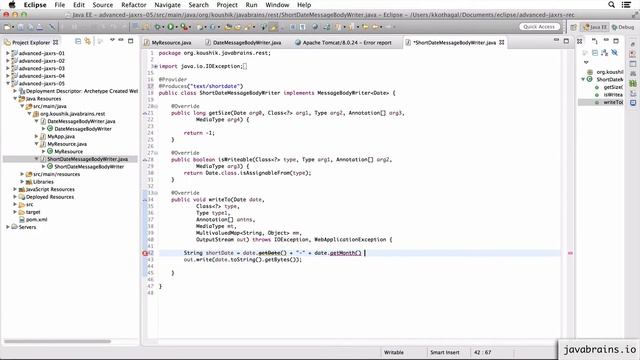Click the error marker on line 42

coord(145,253)
